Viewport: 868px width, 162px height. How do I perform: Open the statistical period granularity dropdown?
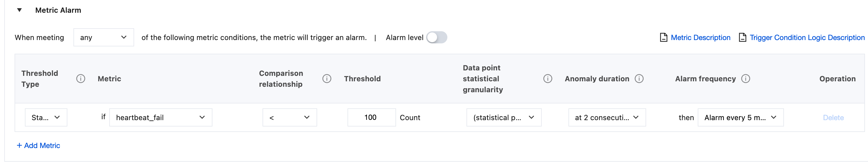pos(504,117)
